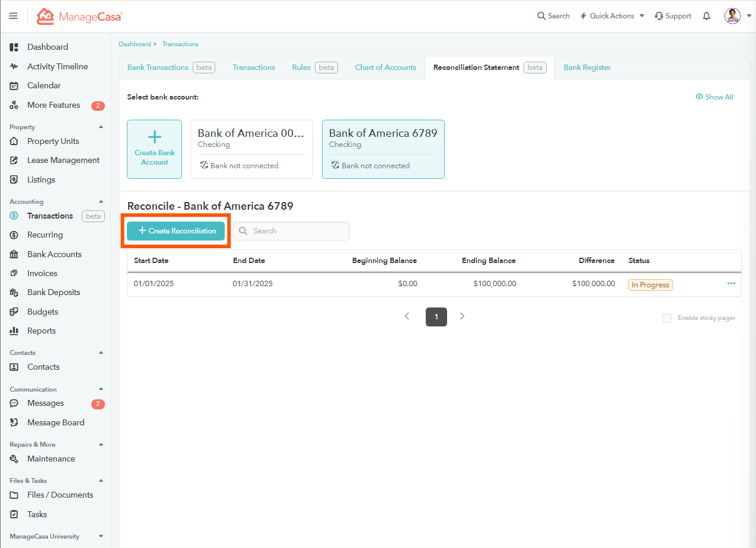Open Bank Accounts in the sidebar
756x548 pixels.
pos(55,254)
